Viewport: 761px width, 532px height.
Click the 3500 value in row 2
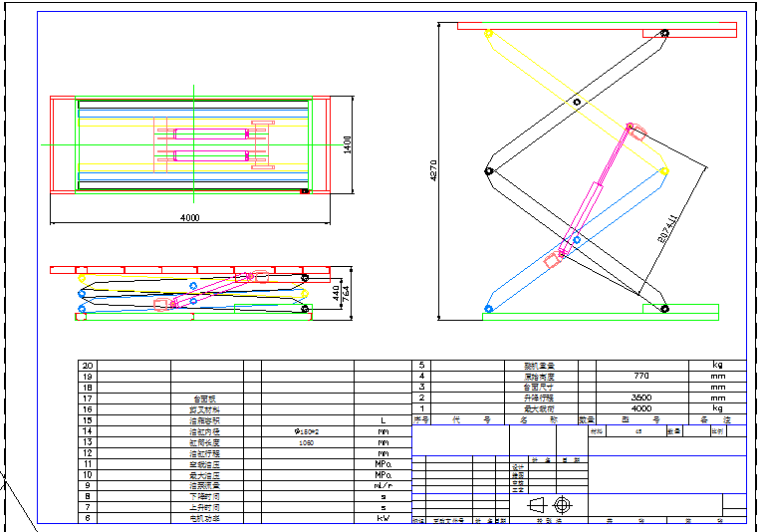coord(641,398)
